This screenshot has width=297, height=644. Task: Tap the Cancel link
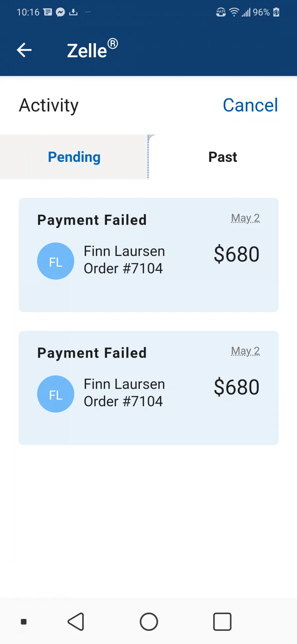point(250,105)
